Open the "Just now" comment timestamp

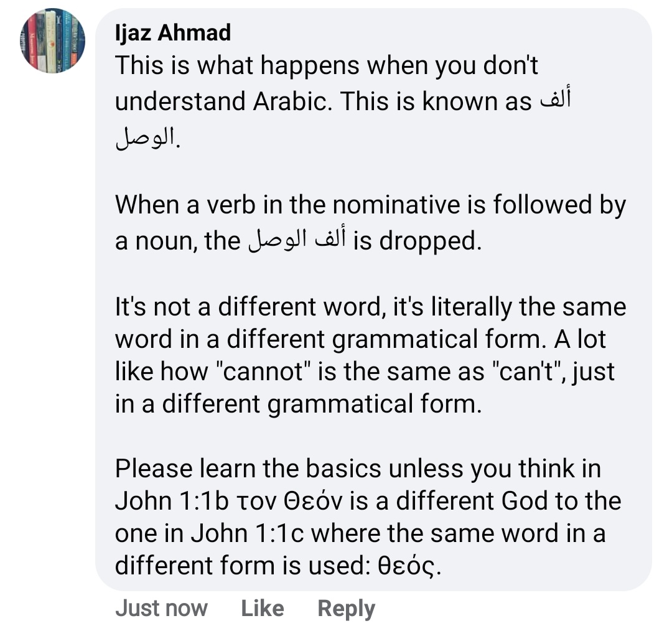point(161,608)
